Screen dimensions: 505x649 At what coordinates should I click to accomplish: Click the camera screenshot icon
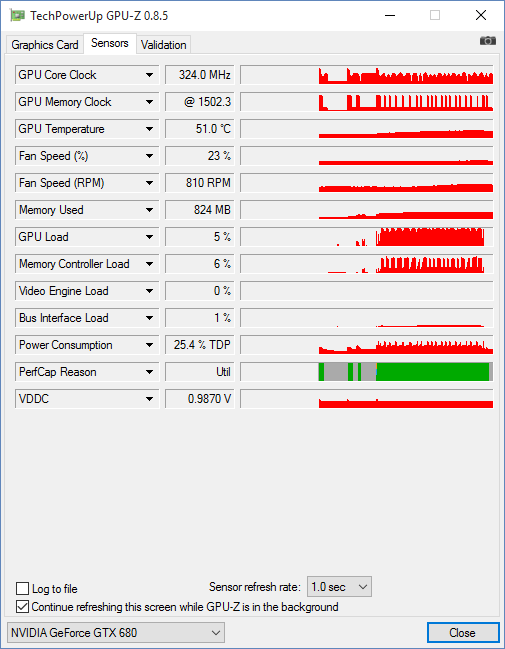click(488, 41)
